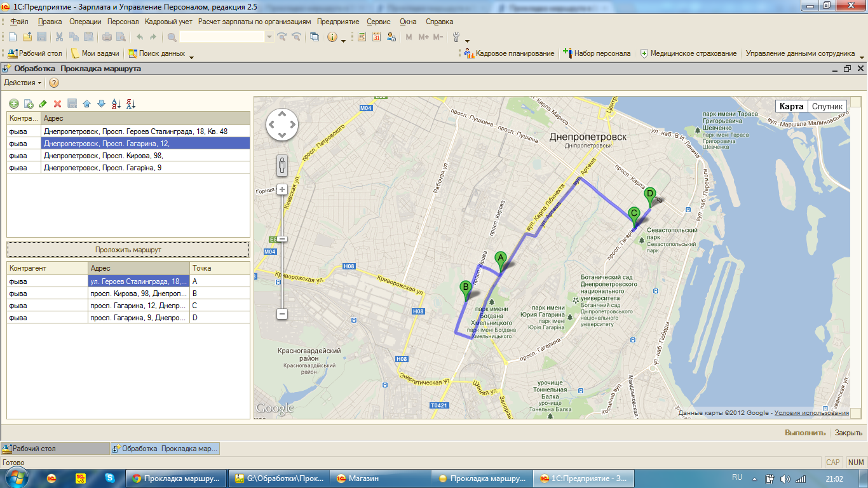This screenshot has width=868, height=488.
Task: Click the Open file folder icon
Action: click(x=27, y=37)
